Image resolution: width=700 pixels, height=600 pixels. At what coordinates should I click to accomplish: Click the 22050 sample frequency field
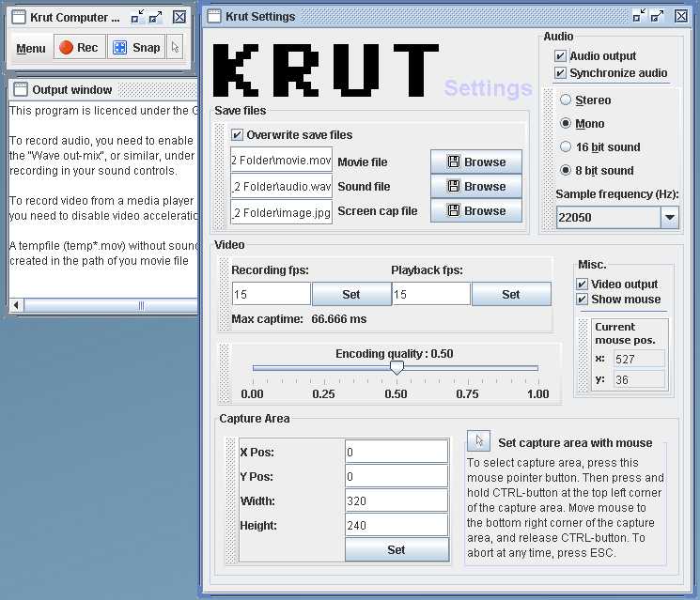point(609,217)
